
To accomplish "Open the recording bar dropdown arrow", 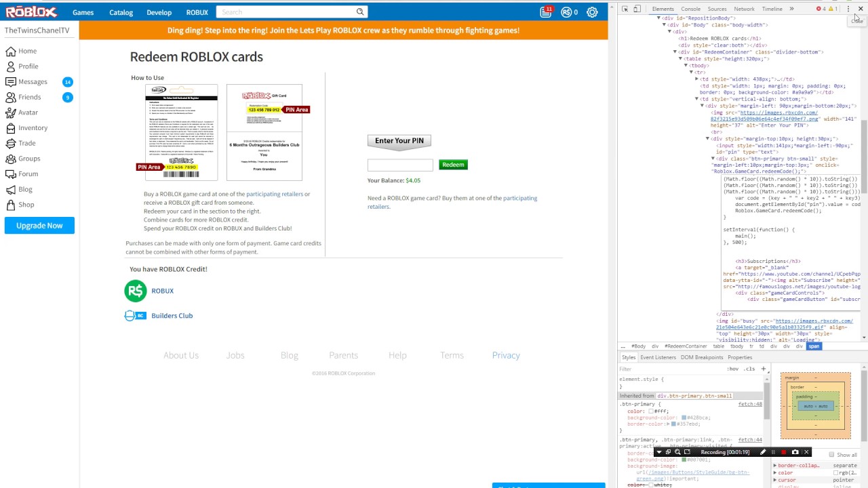I will click(x=658, y=452).
